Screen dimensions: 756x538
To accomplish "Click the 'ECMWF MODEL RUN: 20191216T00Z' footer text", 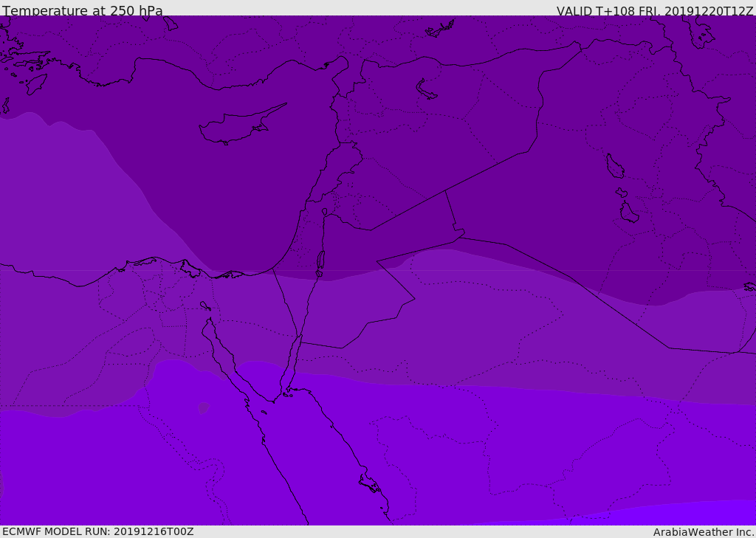I will 98,531.
